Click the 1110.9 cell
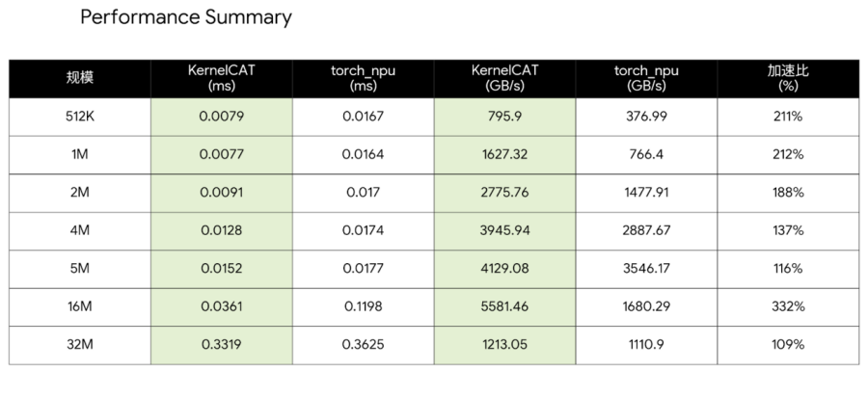This screenshot has height=397, width=868. tap(646, 345)
